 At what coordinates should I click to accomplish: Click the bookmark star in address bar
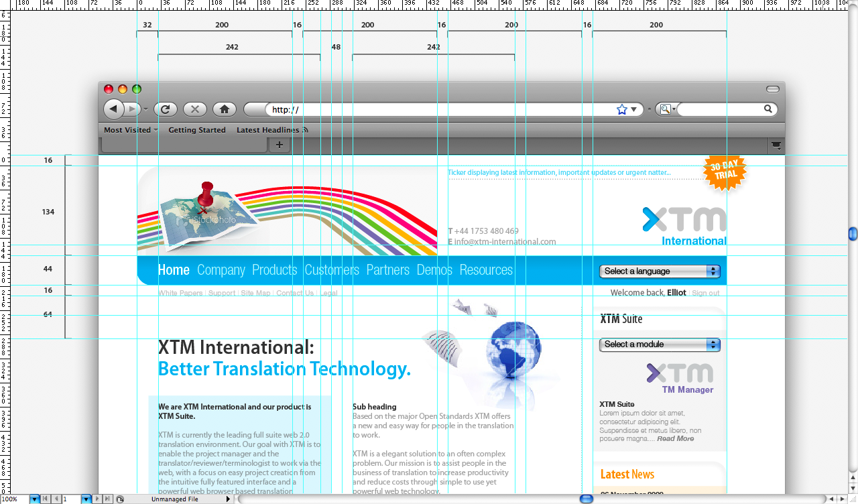621,109
